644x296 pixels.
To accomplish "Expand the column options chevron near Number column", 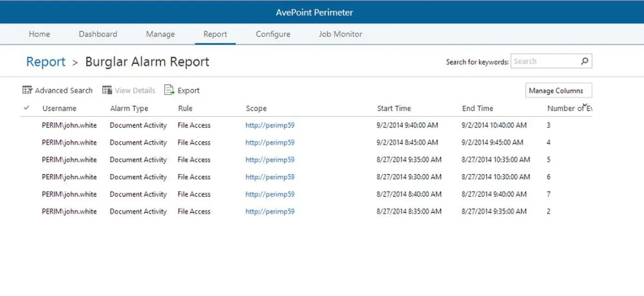I will point(585,105).
